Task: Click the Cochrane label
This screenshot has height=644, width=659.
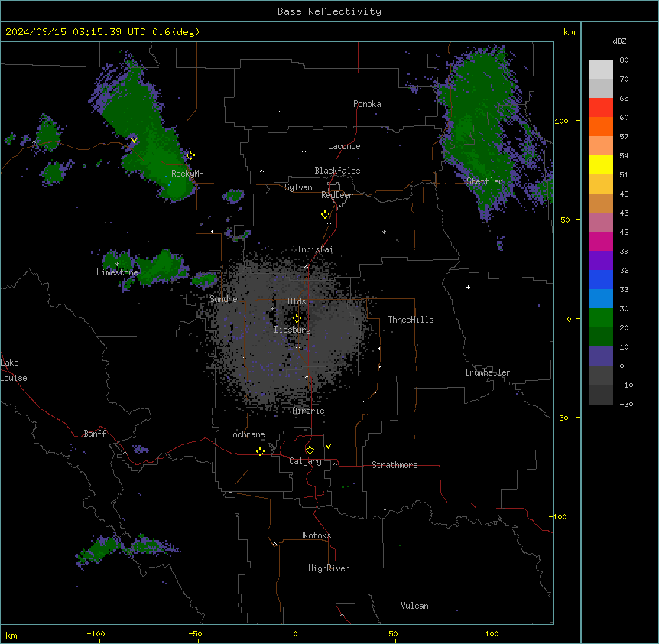Action: [x=246, y=434]
